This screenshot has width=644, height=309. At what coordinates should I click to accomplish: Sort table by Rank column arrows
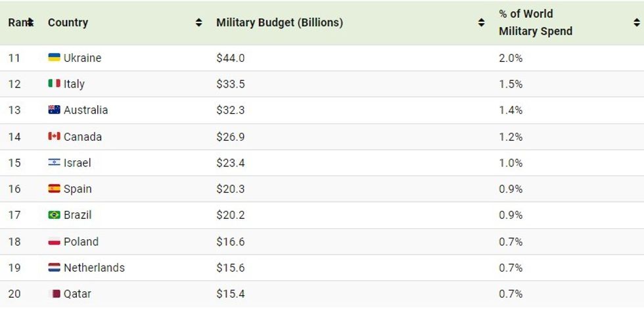coord(30,23)
